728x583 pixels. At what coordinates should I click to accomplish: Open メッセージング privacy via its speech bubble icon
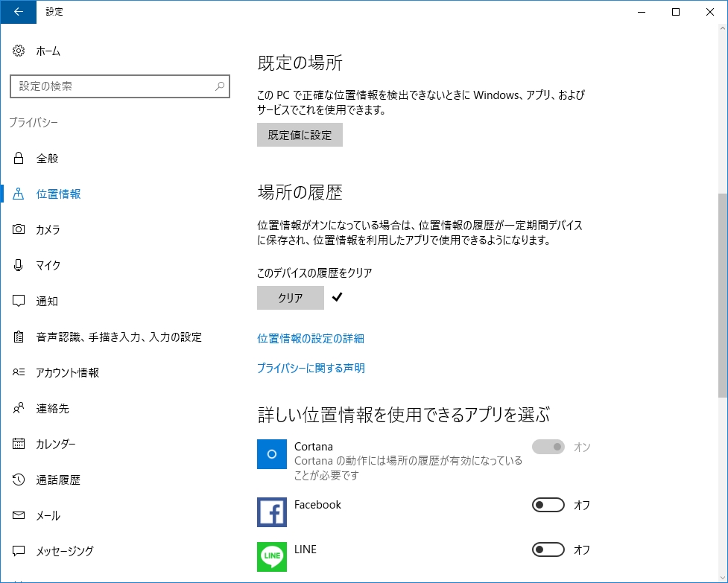pos(19,551)
